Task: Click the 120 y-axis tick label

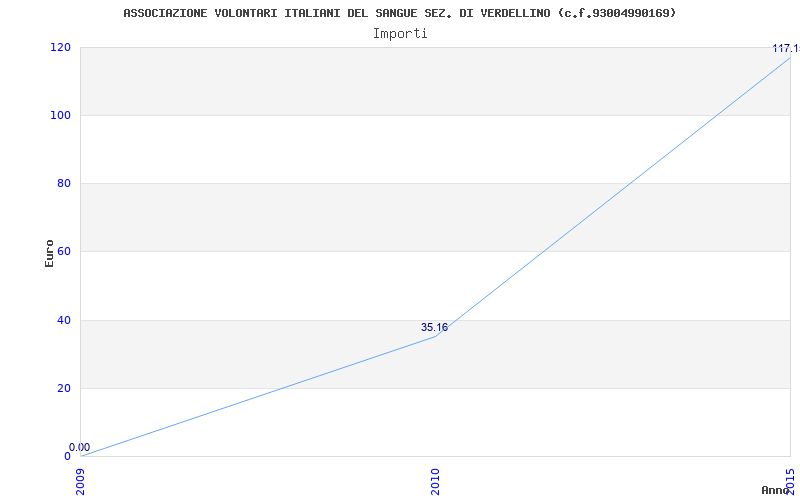Action: coord(60,47)
